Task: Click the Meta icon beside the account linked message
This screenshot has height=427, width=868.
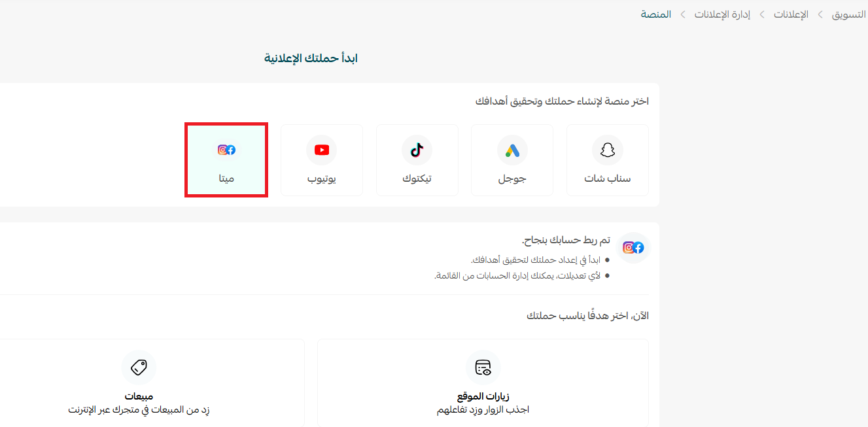Action: click(633, 248)
